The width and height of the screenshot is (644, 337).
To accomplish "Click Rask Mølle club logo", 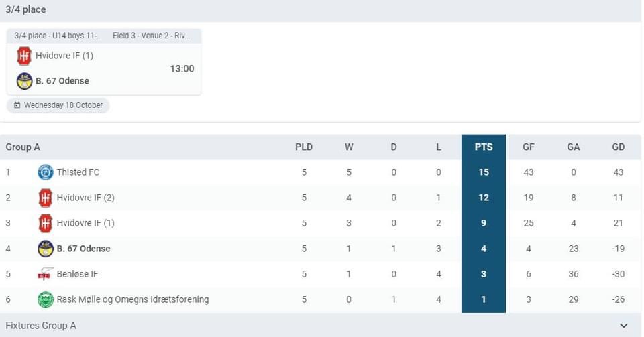I will [45, 299].
